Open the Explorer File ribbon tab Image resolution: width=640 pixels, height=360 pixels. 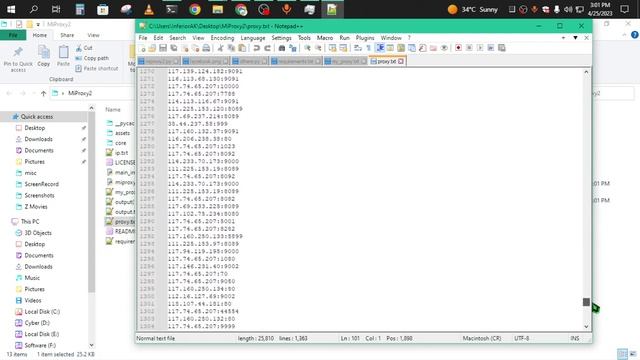click(13, 36)
